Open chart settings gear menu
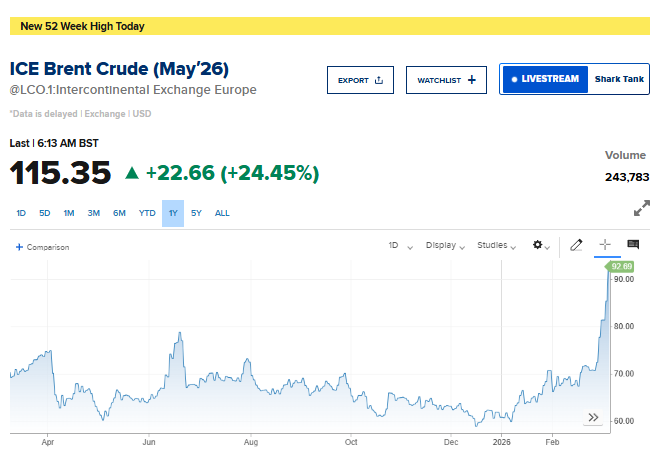654x453 pixels. point(542,245)
